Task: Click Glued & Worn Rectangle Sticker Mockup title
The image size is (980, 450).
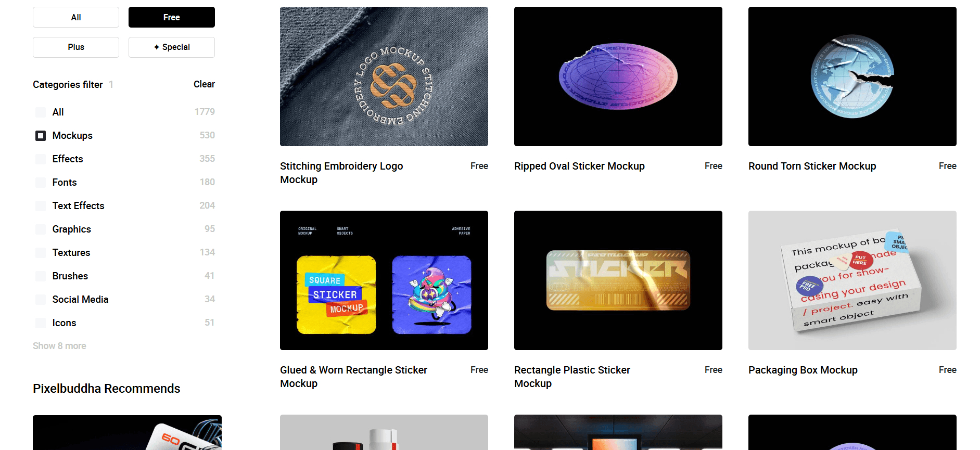Action: [353, 377]
